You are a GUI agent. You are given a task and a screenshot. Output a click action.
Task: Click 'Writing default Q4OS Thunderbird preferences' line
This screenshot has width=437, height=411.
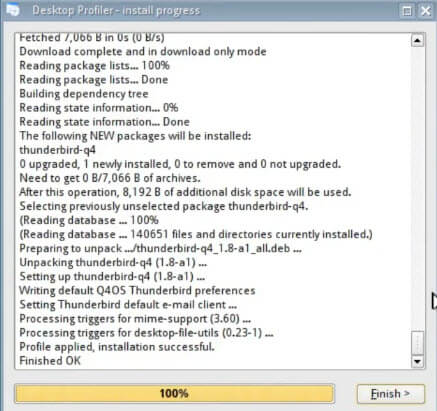(x=137, y=291)
